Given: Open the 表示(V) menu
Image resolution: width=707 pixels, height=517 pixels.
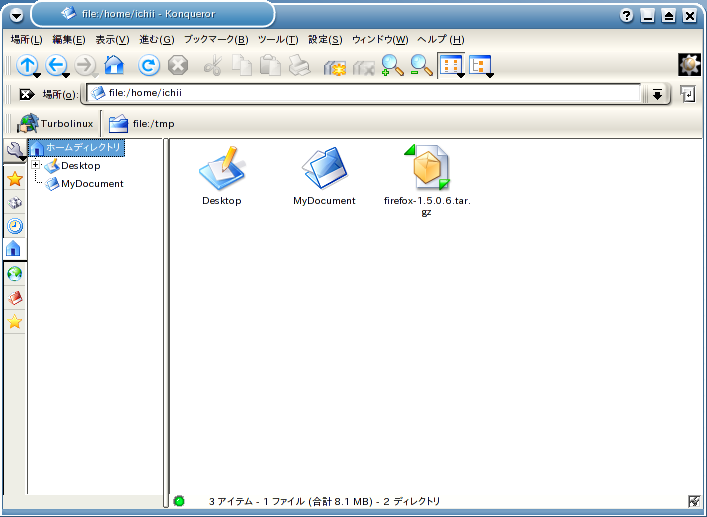Looking at the screenshot, I should coord(112,40).
